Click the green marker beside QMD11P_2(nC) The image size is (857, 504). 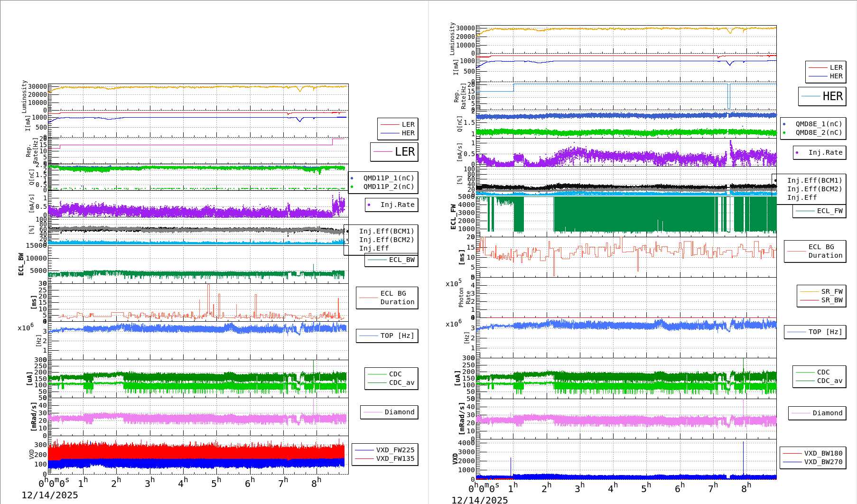(x=352, y=187)
